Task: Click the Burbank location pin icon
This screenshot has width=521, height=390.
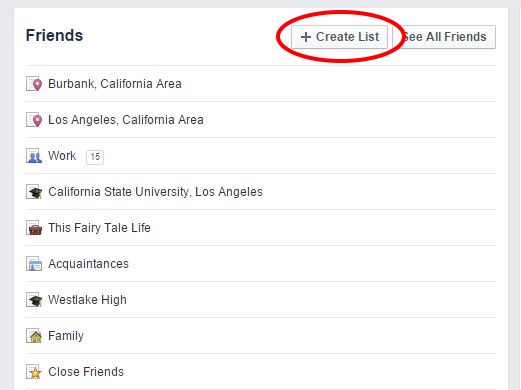Action: pos(34,84)
